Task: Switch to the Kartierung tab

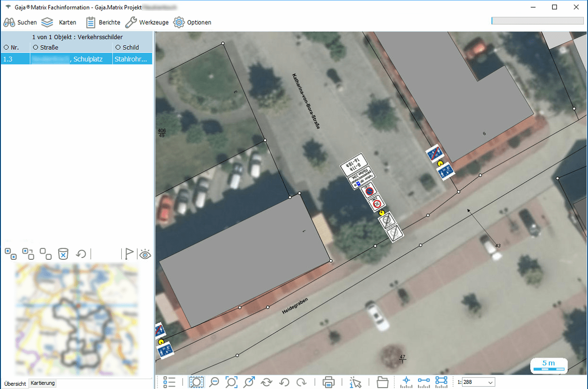Action: [x=42, y=383]
